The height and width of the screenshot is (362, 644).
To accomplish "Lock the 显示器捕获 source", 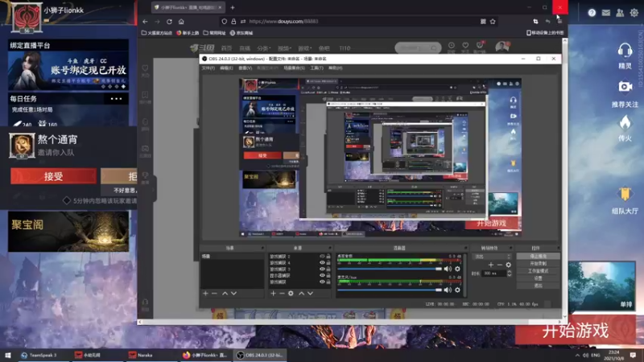I will point(328,275).
